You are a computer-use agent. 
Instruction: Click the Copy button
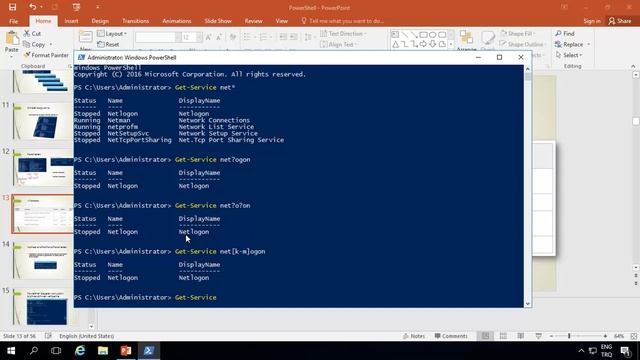tap(34, 44)
